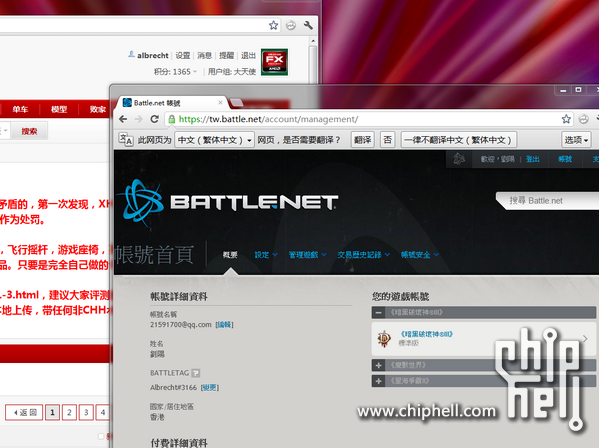Bookmark tw.battle.net page with star icon

pyautogui.click(x=566, y=119)
